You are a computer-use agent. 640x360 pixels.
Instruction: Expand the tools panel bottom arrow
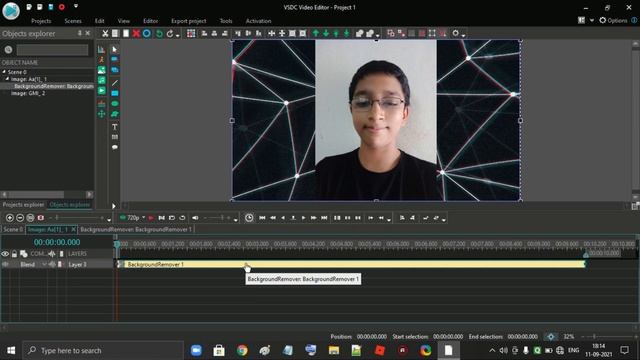pos(113,206)
